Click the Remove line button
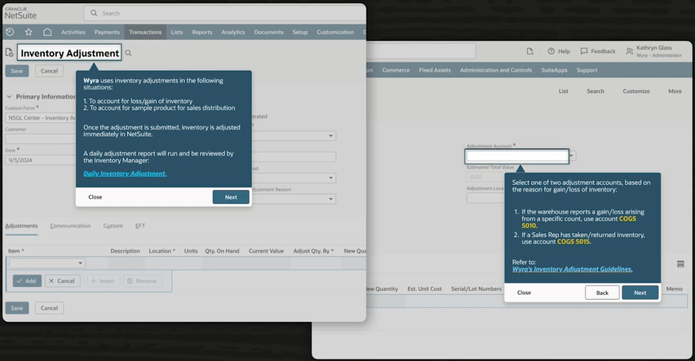The height and width of the screenshot is (361, 695). (142, 281)
